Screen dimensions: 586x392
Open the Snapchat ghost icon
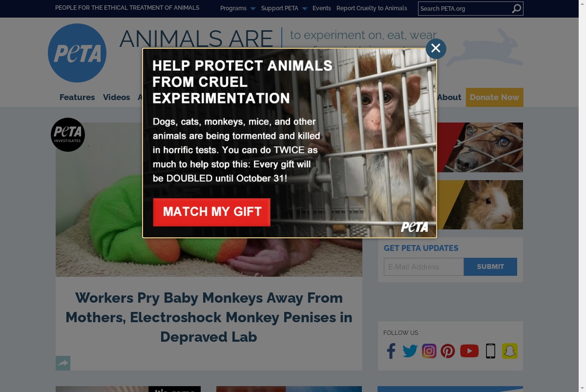pyautogui.click(x=510, y=351)
